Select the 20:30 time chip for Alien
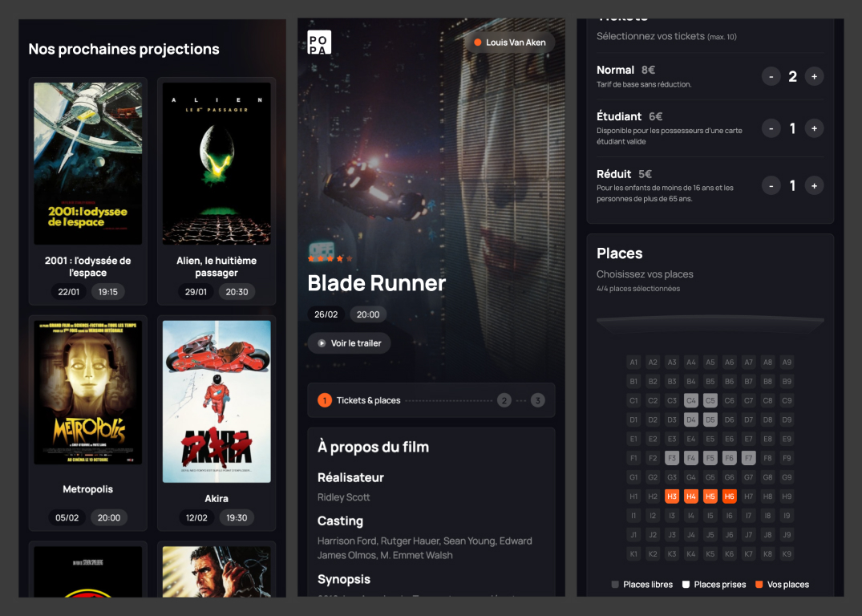The image size is (862, 616). 237,292
